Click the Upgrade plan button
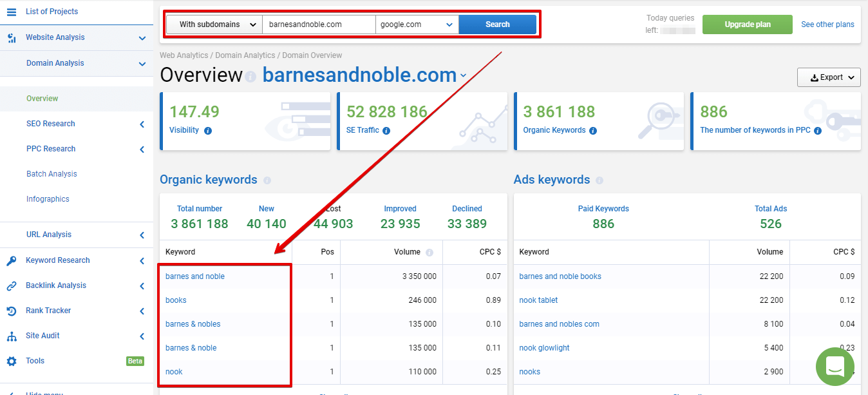The image size is (868, 395). (x=748, y=24)
